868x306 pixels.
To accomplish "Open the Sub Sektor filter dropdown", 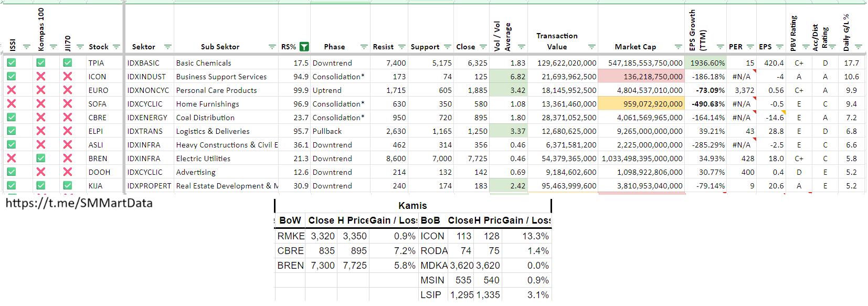I will click(272, 47).
